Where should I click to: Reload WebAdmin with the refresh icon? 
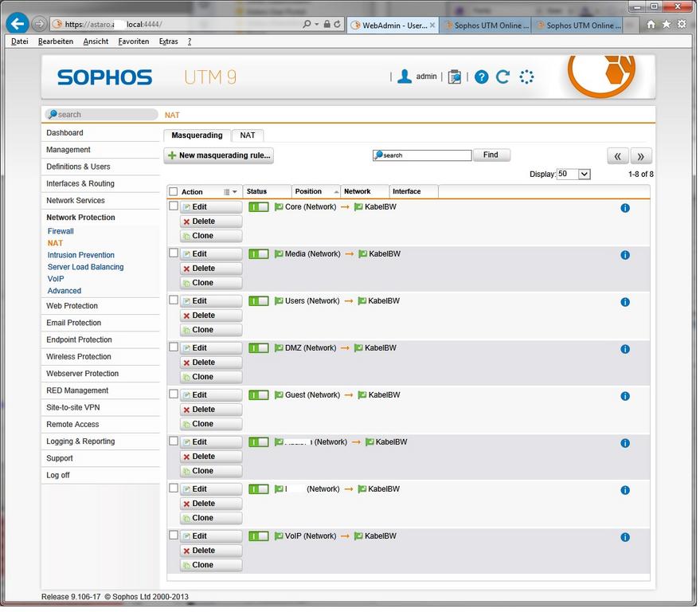coord(503,76)
